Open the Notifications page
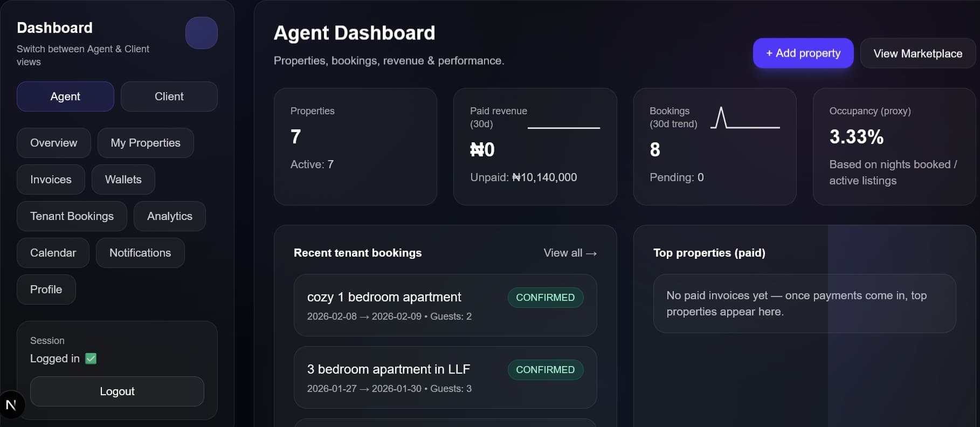The width and height of the screenshot is (980, 427). [x=140, y=253]
